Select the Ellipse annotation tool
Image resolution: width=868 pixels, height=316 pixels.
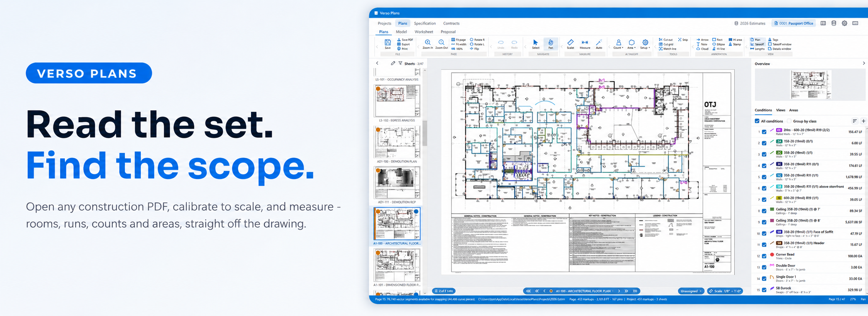click(719, 44)
